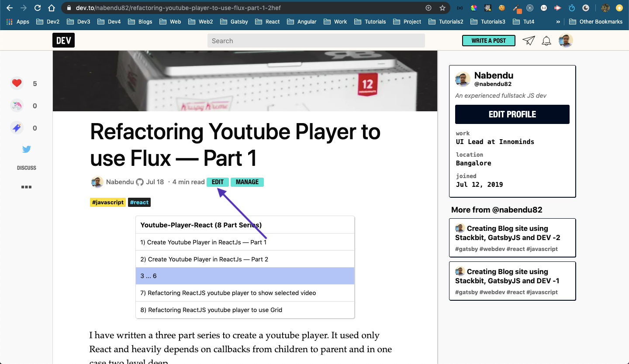Image resolution: width=629 pixels, height=364 pixels.
Task: Click the post cover image
Action: click(245, 81)
